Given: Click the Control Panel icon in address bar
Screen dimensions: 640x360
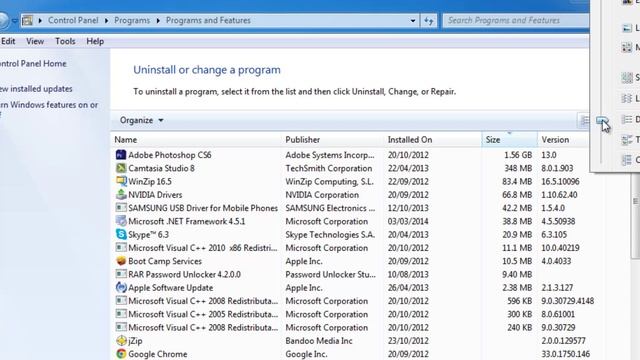Looking at the screenshot, I should (x=27, y=20).
